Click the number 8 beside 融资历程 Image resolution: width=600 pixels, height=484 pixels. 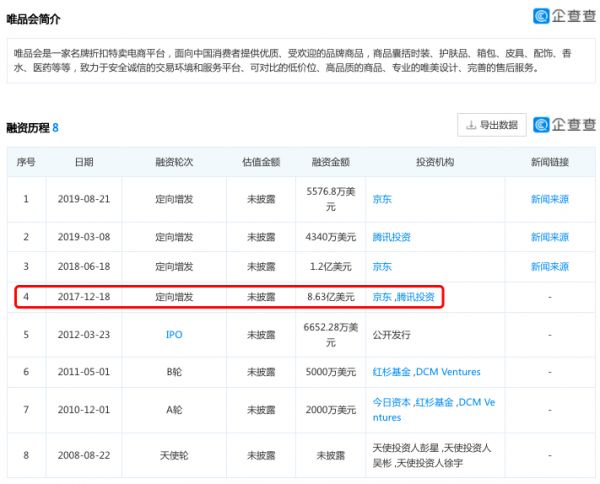tap(56, 128)
